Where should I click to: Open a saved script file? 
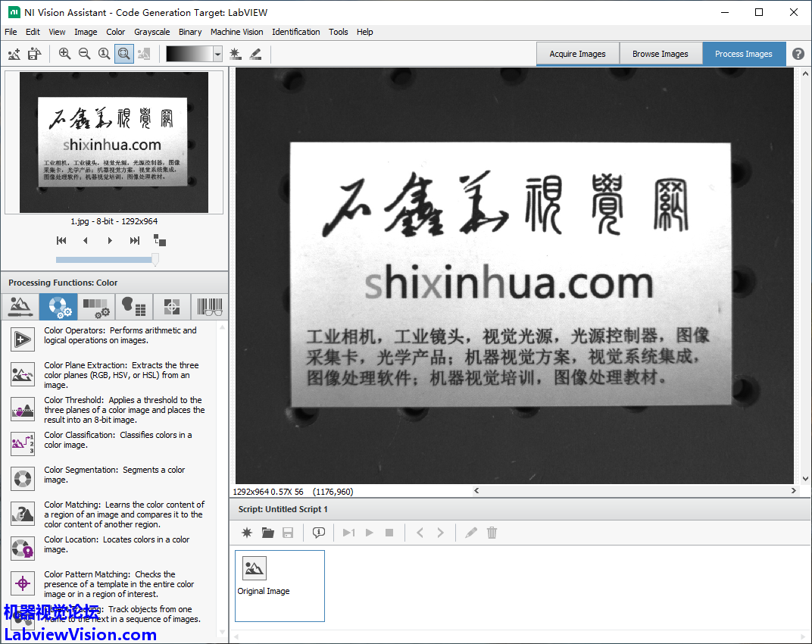[267, 533]
